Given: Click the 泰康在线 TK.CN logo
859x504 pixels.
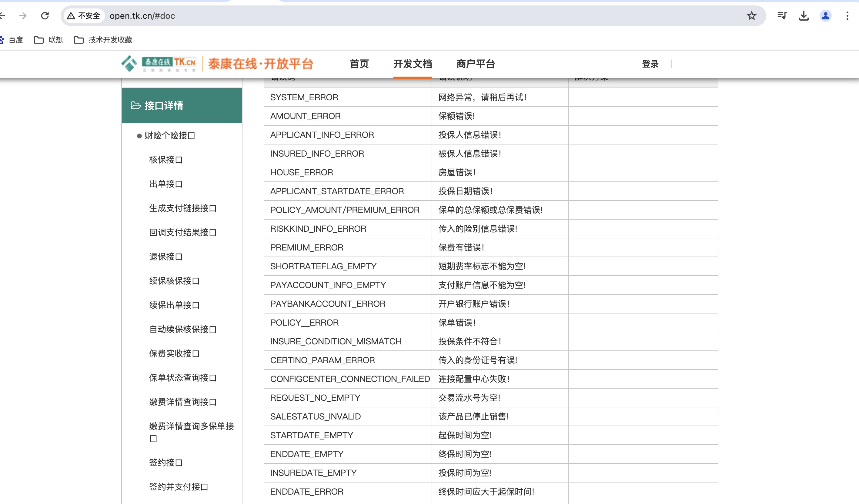Looking at the screenshot, I should pyautogui.click(x=159, y=64).
